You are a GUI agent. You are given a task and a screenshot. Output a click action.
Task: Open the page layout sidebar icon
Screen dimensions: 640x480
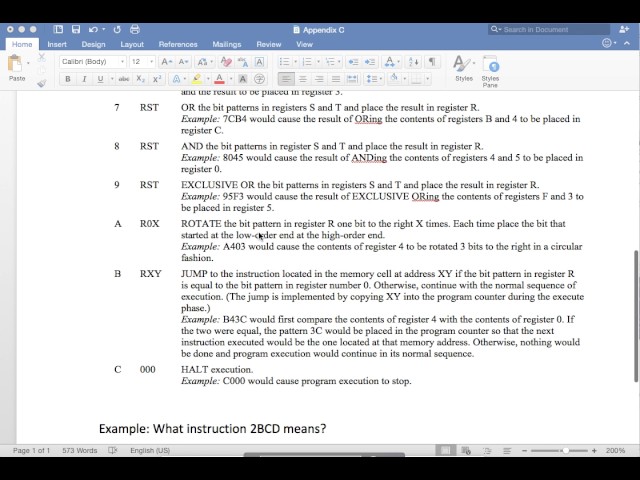coord(58,29)
